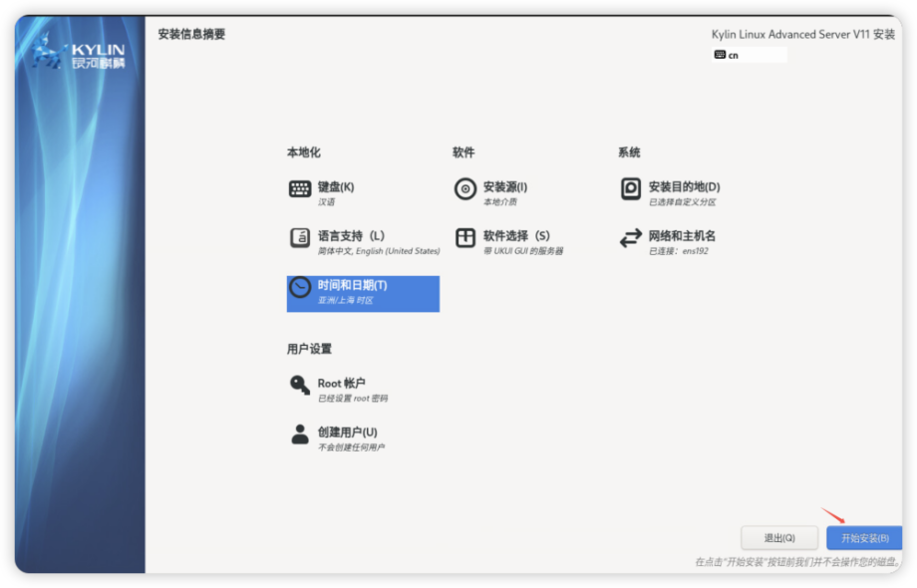Image resolution: width=917 pixels, height=588 pixels.
Task: Click the 不会创建任何用户 status text
Action: pos(351,447)
